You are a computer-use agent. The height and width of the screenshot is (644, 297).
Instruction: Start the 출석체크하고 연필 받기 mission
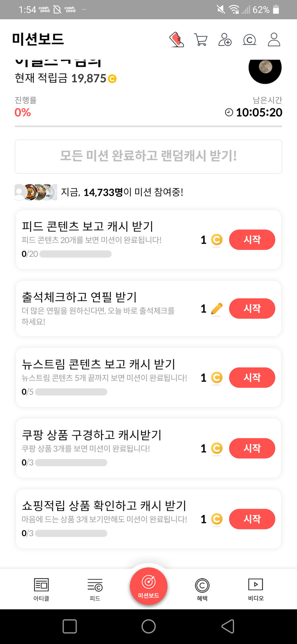click(x=252, y=308)
